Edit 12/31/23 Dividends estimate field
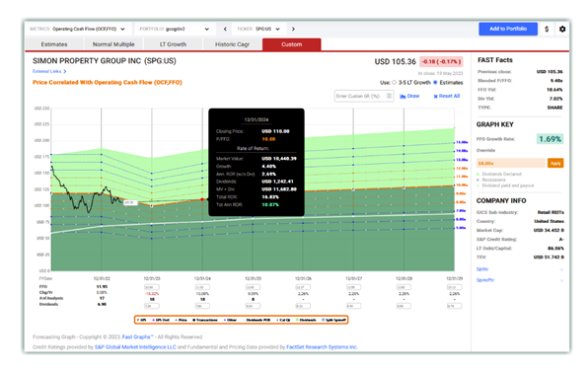The image size is (588, 369). [152, 306]
